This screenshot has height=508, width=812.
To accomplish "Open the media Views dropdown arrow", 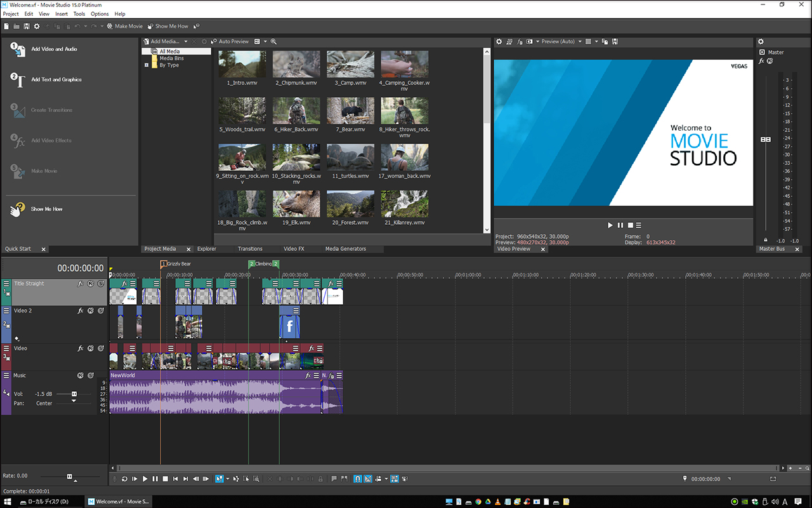I will tap(265, 41).
